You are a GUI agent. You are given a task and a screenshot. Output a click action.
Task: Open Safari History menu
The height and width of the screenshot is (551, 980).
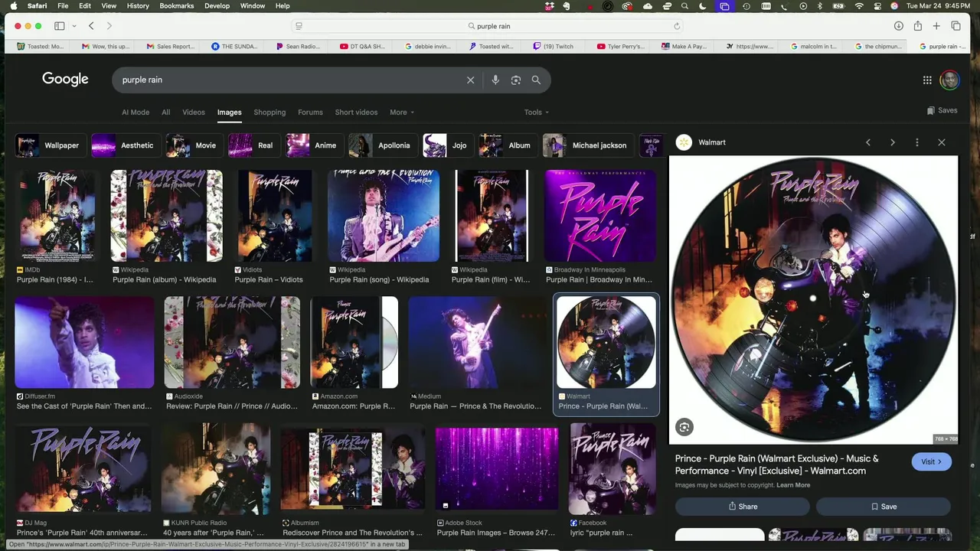pyautogui.click(x=138, y=6)
